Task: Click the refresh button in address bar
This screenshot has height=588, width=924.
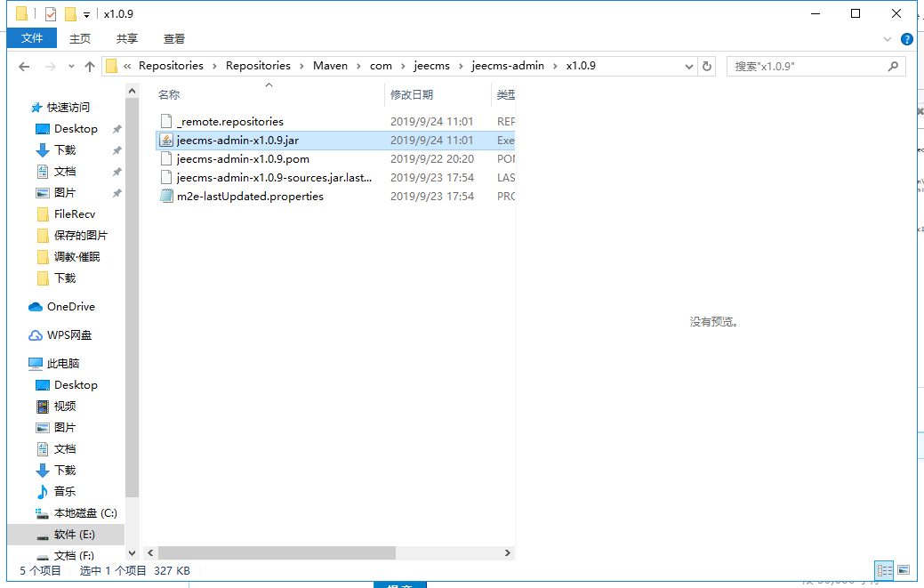Action: coord(707,67)
